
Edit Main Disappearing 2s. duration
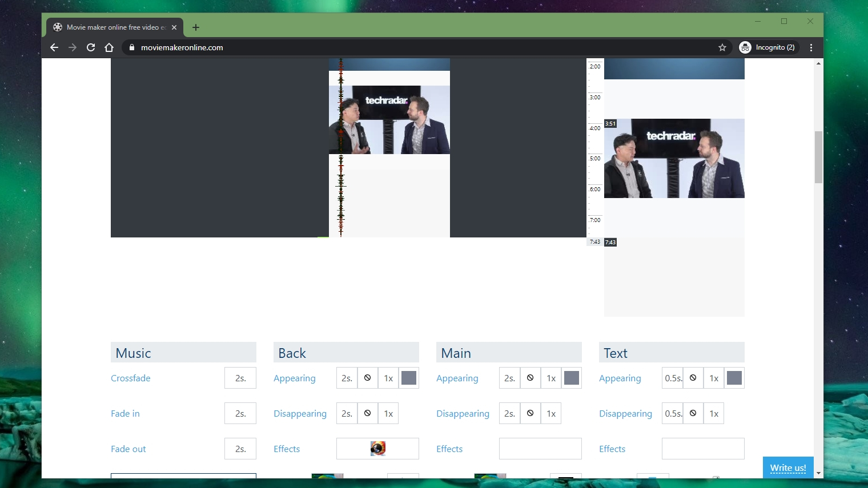point(509,413)
